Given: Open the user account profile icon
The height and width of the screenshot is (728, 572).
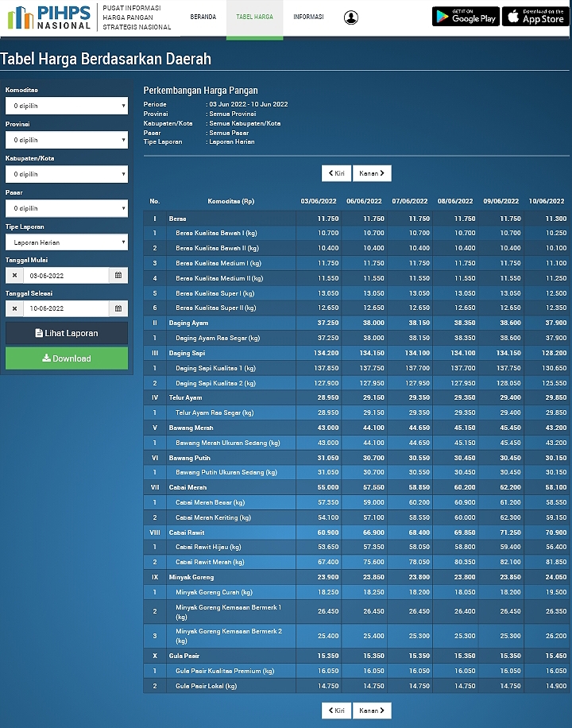Looking at the screenshot, I should 350,17.
